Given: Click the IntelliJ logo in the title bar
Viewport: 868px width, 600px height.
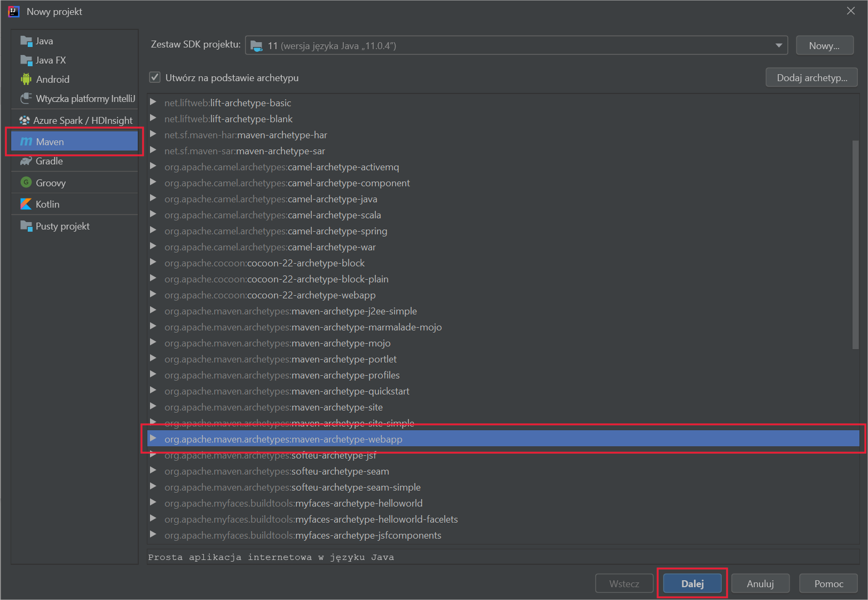Looking at the screenshot, I should click(x=13, y=11).
